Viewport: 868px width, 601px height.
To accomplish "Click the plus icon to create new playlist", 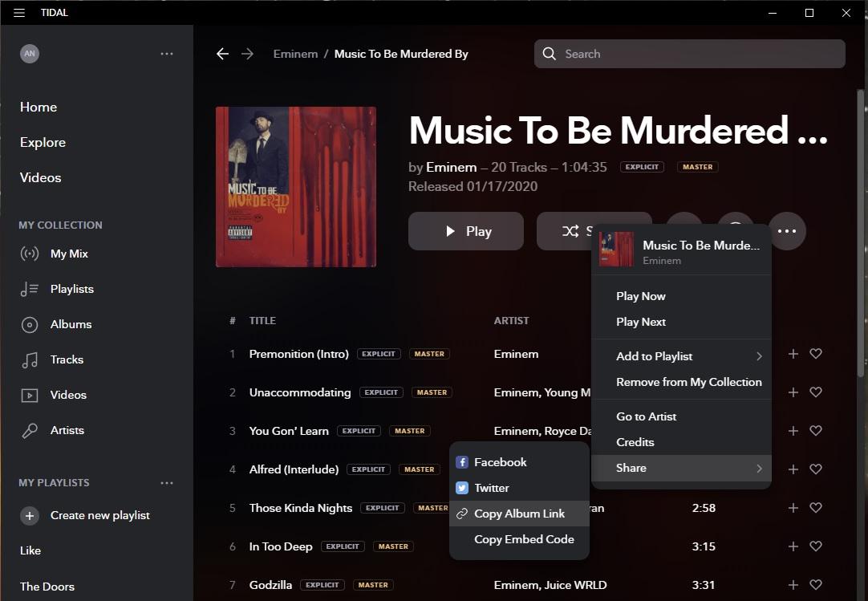I will pyautogui.click(x=30, y=516).
